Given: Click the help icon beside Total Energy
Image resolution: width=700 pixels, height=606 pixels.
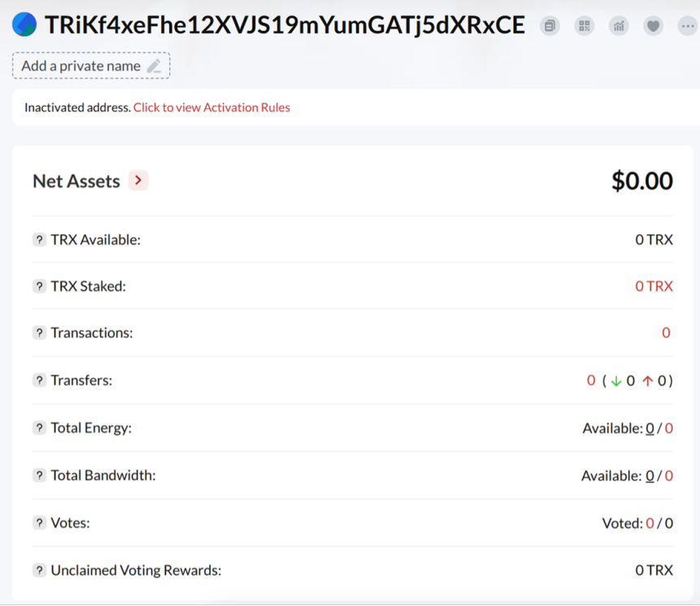Looking at the screenshot, I should [x=39, y=428].
